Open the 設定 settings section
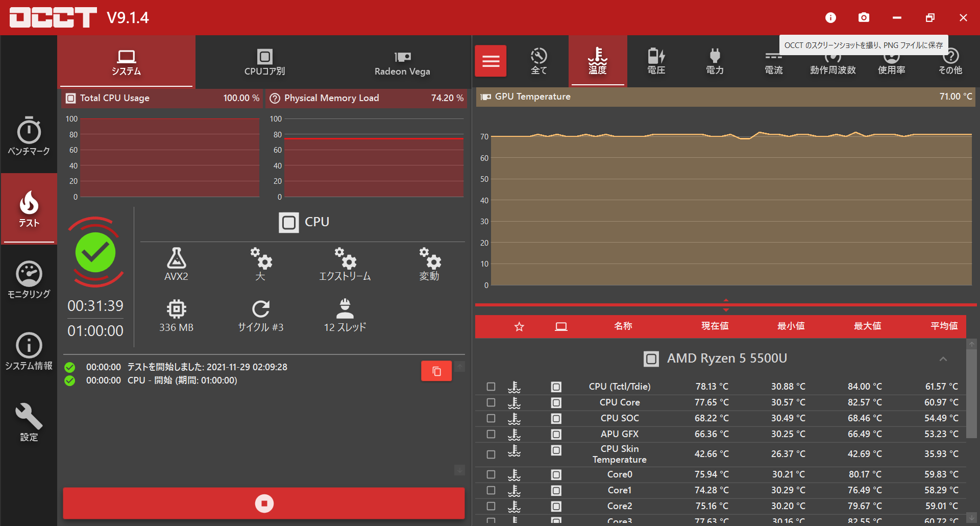 29,423
